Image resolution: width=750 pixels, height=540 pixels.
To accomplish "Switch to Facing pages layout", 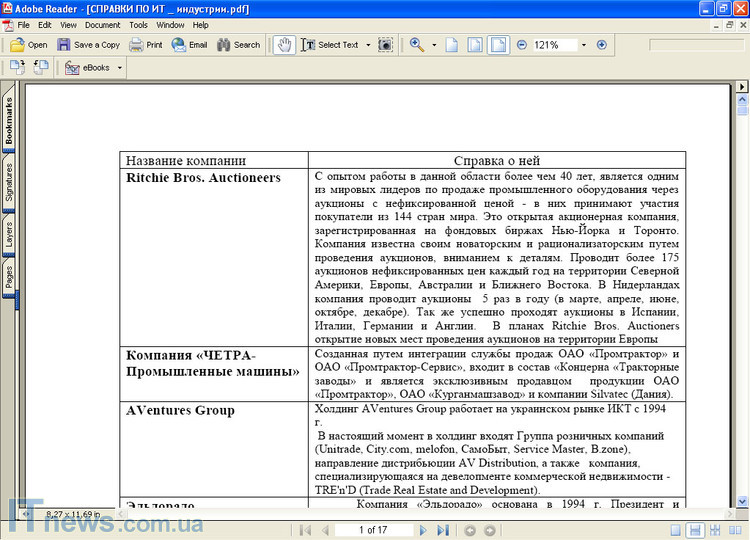I will coord(735,530).
